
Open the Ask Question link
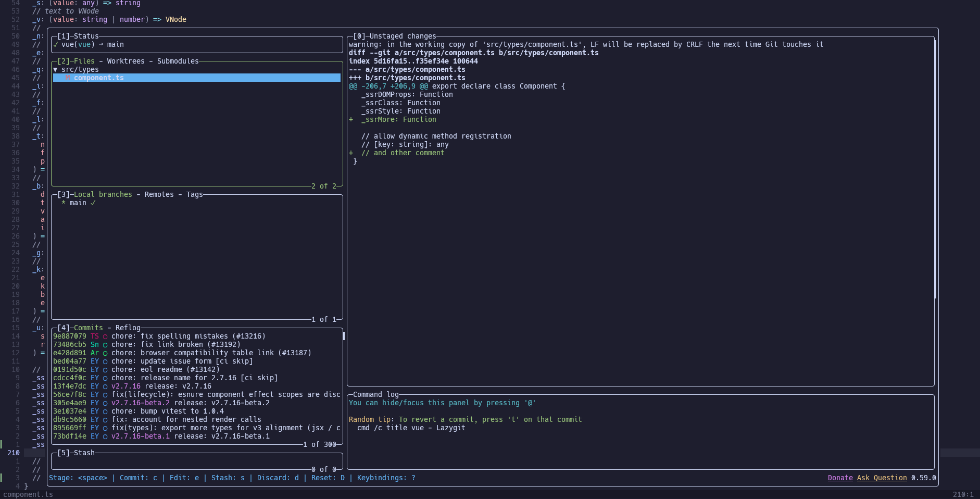click(x=882, y=478)
